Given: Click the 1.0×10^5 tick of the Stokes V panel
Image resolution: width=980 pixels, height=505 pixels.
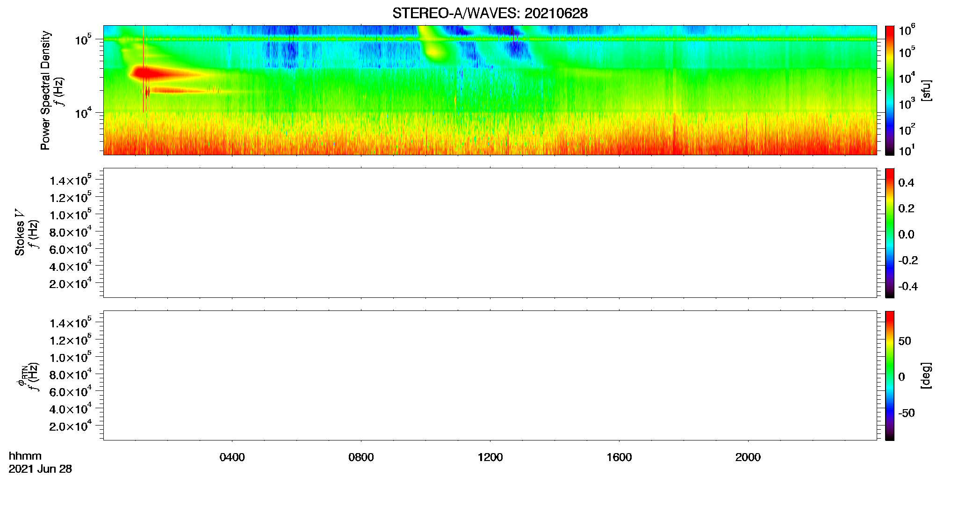Looking at the screenshot, I should (x=71, y=215).
